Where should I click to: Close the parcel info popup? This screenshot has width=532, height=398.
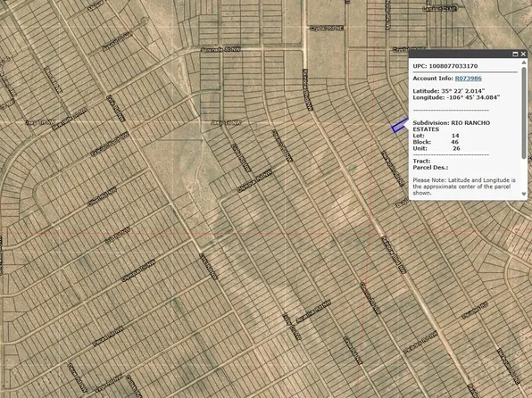point(523,54)
